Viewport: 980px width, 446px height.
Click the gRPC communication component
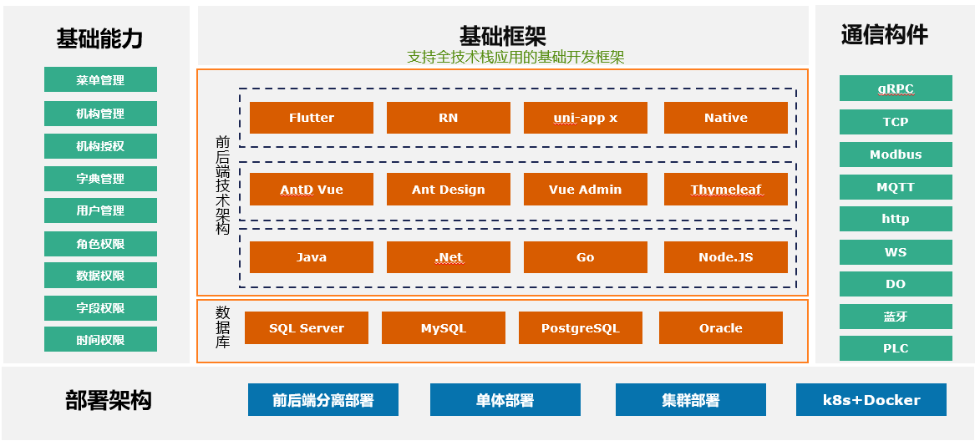pyautogui.click(x=895, y=89)
